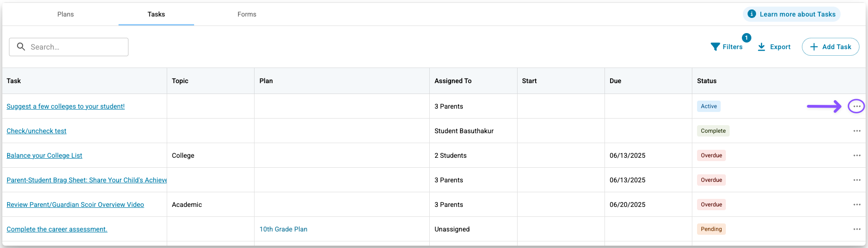Open the Check/uncheck test task link
The width and height of the screenshot is (868, 248).
tap(36, 131)
